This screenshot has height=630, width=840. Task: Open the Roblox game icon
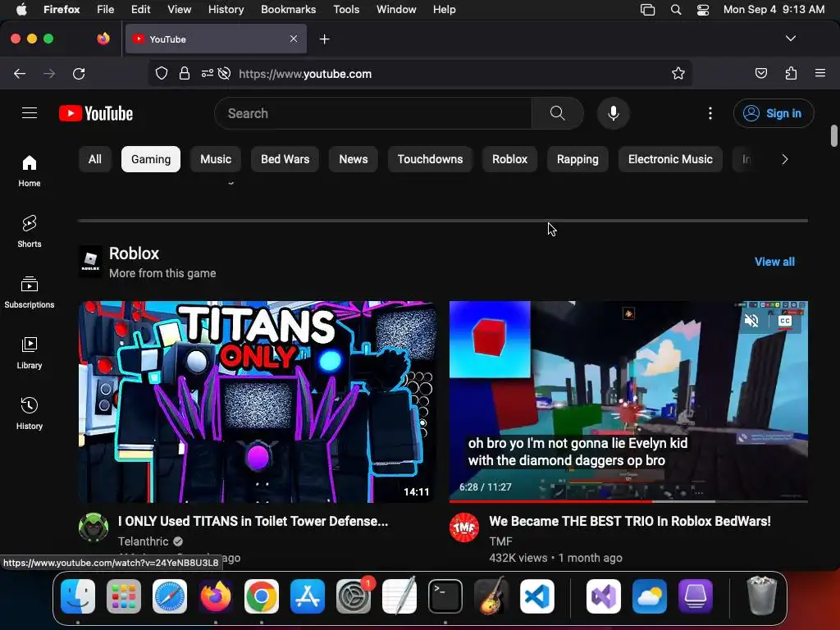pyautogui.click(x=90, y=262)
